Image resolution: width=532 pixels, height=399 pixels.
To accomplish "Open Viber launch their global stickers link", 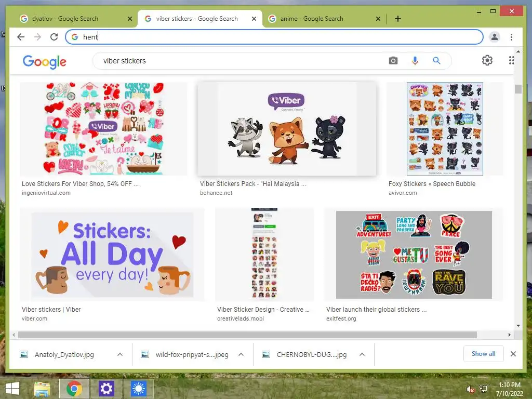I will [x=376, y=310].
